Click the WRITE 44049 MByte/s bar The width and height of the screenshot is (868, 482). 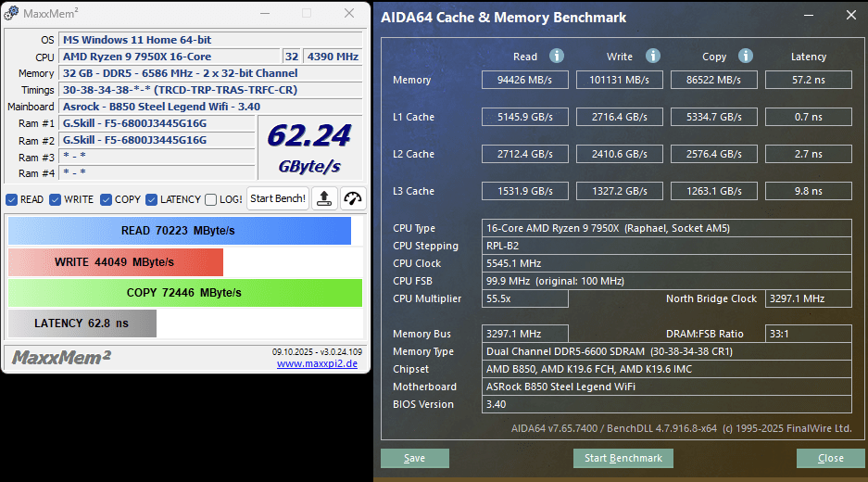[x=116, y=262]
